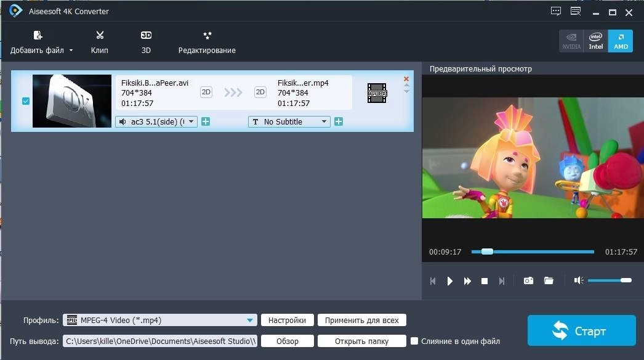Click the Настройки button
Image resolution: width=644 pixels, height=360 pixels.
(287, 320)
